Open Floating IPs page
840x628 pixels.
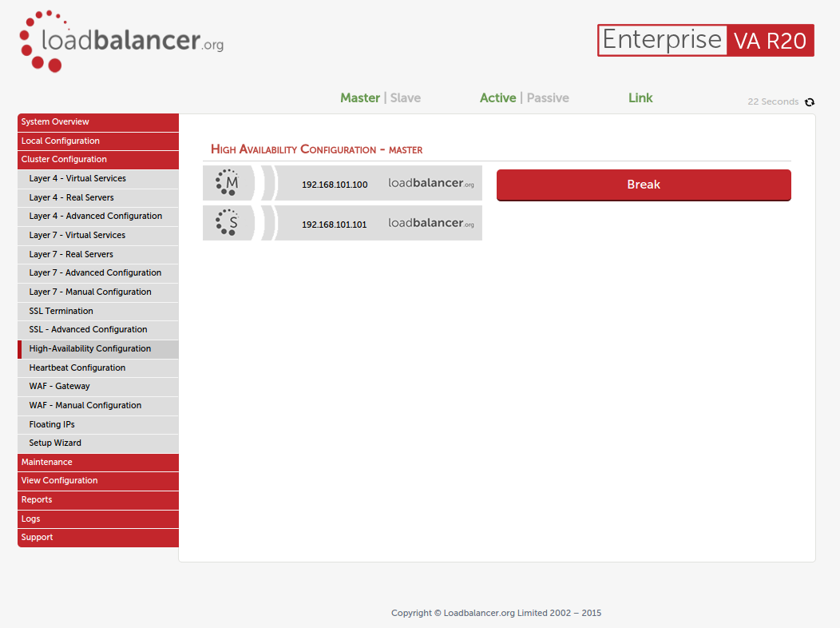[98, 425]
